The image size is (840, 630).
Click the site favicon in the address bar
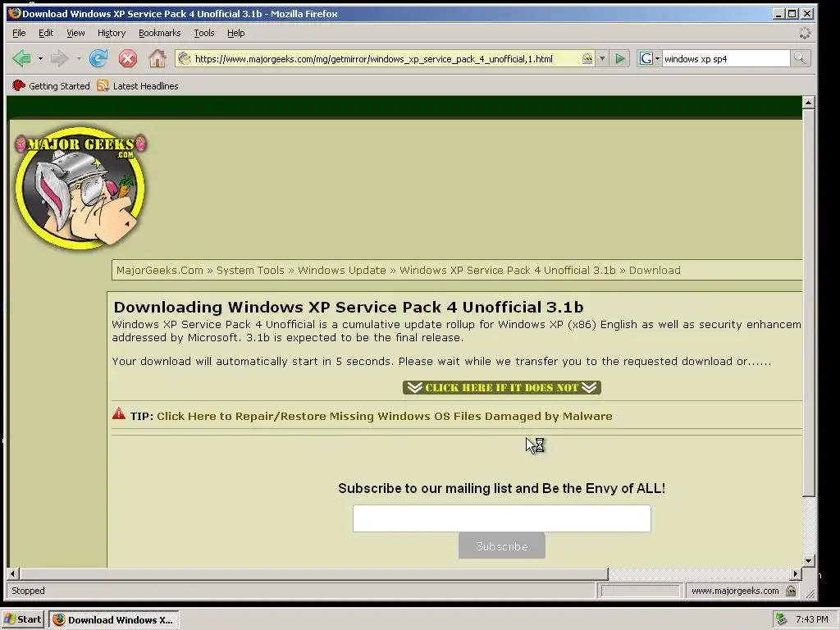pos(185,58)
